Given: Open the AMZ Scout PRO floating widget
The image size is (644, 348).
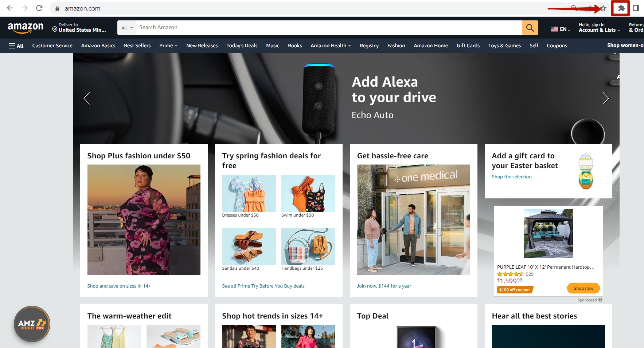Looking at the screenshot, I should pyautogui.click(x=32, y=324).
